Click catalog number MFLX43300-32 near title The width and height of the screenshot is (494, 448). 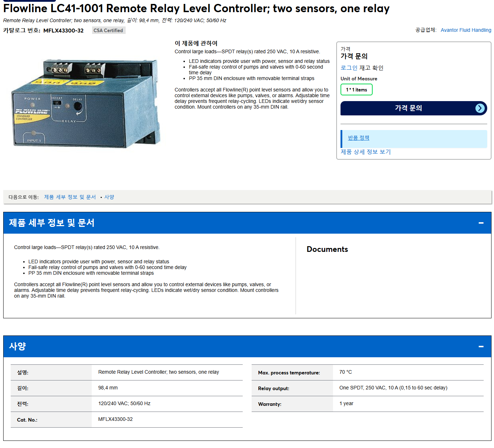point(64,31)
